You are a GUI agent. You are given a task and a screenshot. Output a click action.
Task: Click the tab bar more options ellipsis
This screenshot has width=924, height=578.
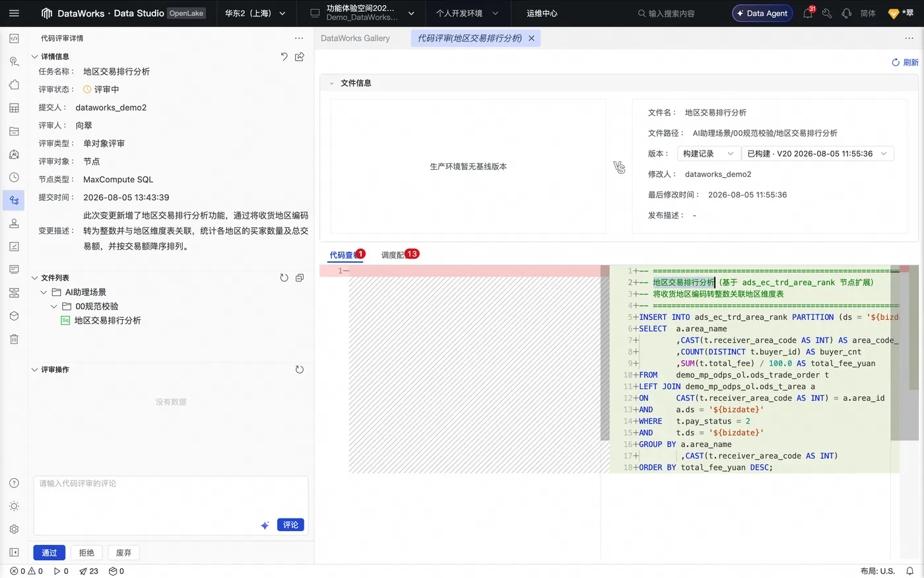[x=909, y=38]
